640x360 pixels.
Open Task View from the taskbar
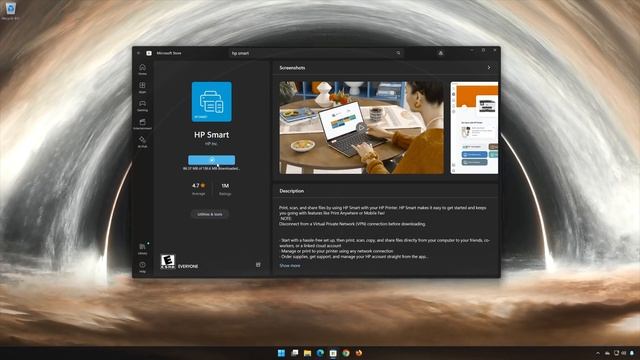pyautogui.click(x=294, y=353)
